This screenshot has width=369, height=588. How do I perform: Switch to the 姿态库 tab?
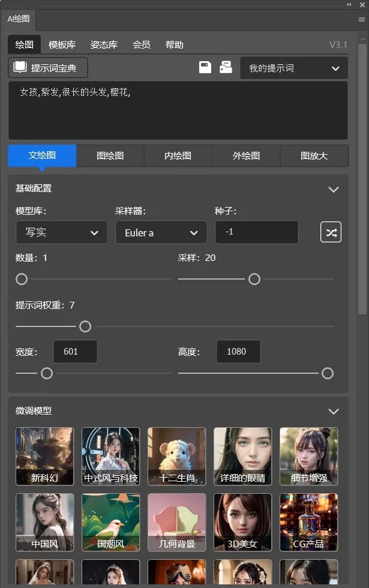[x=104, y=44]
